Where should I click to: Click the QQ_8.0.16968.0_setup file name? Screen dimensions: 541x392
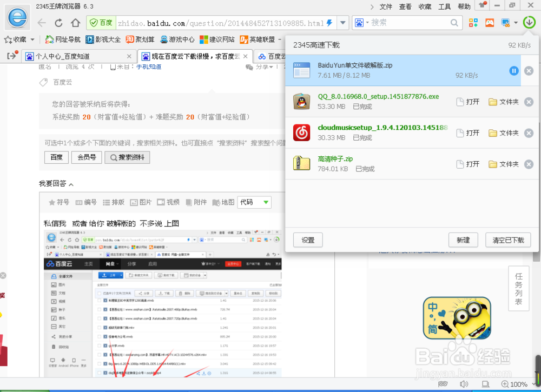pyautogui.click(x=378, y=97)
